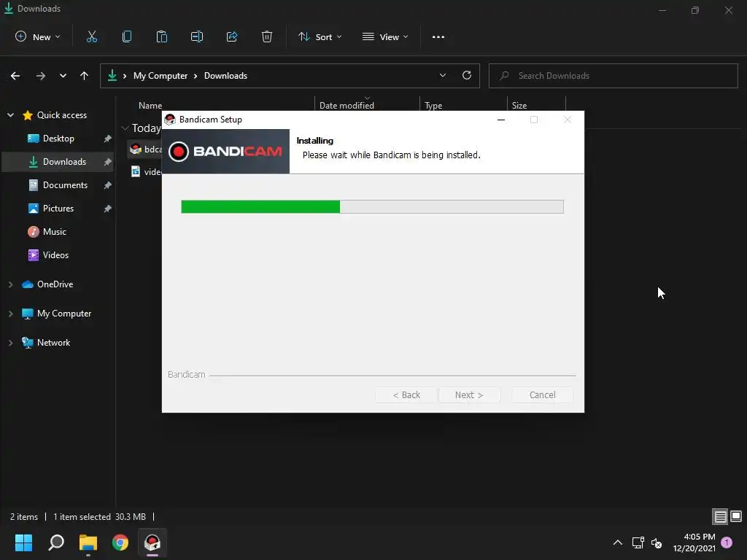Show hidden system tray icons
The width and height of the screenshot is (747, 560).
click(617, 542)
